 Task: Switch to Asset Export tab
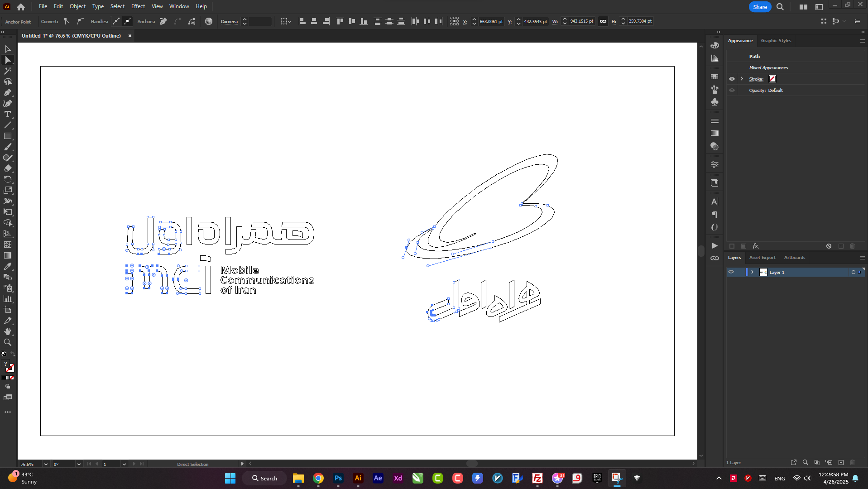click(762, 258)
